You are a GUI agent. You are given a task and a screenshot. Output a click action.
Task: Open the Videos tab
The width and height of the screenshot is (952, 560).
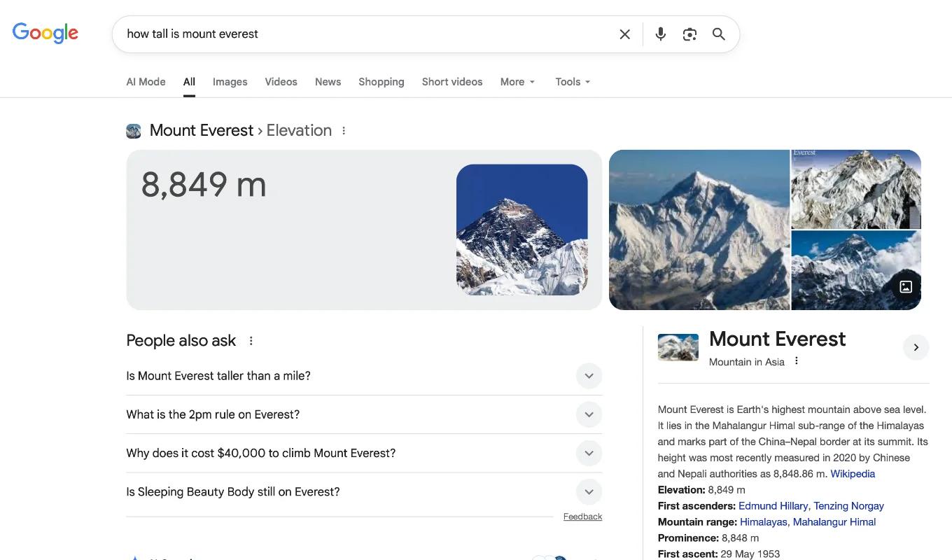(281, 82)
